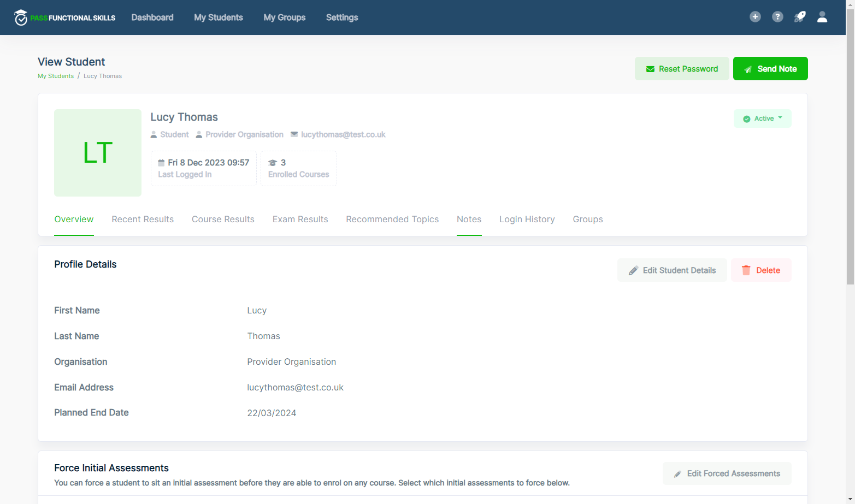Click the Provider Organisation header label
Screen dimensions: 855x504
click(244, 134)
